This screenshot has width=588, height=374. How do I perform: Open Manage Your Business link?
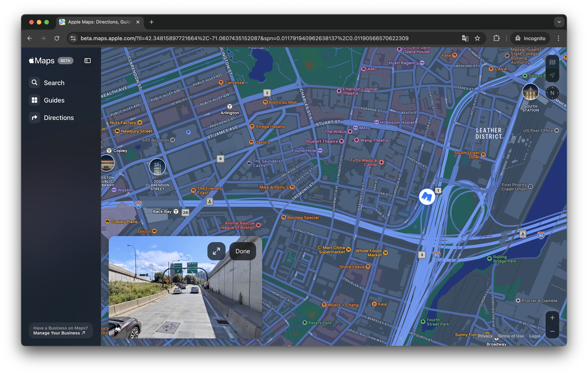[x=59, y=333]
